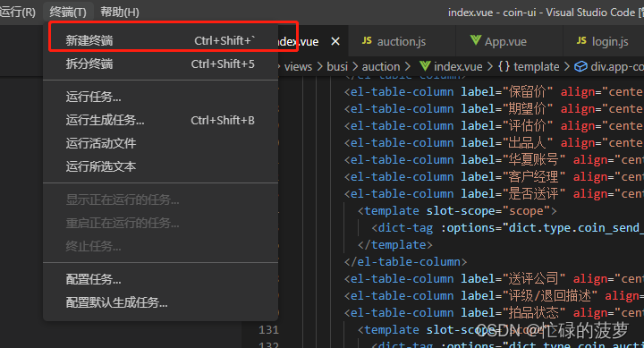Click line number 131 in gutter

pyautogui.click(x=268, y=330)
